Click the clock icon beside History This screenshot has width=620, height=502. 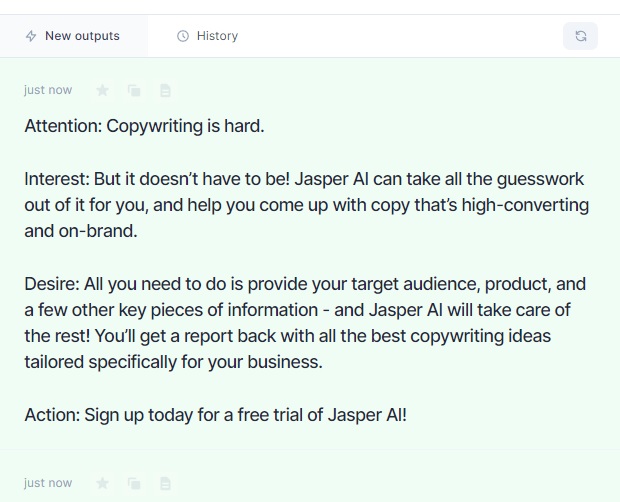coord(183,36)
